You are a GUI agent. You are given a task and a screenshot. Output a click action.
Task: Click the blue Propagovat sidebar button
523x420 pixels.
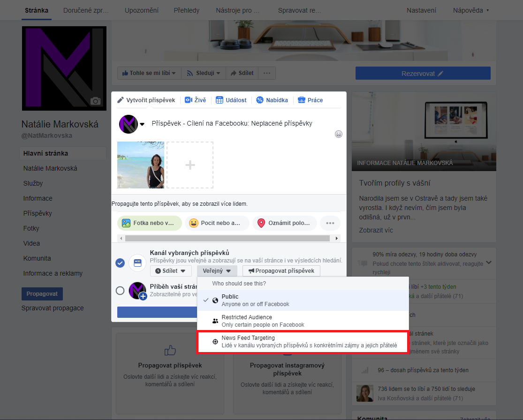(42, 294)
